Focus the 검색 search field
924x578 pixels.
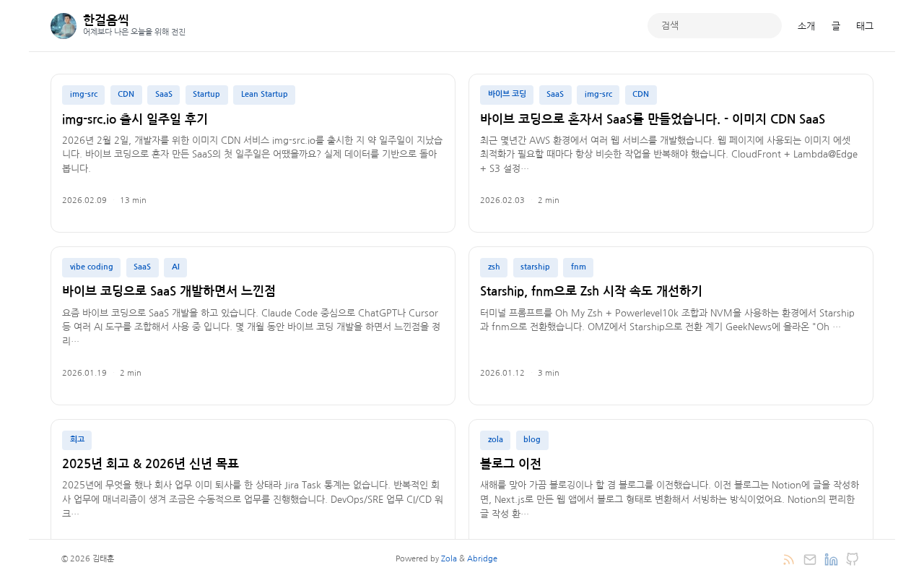tap(715, 25)
